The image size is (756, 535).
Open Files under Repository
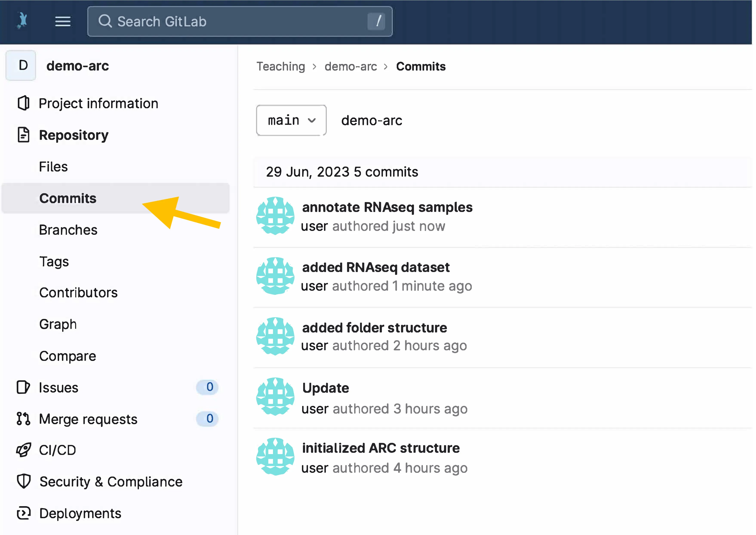(53, 167)
